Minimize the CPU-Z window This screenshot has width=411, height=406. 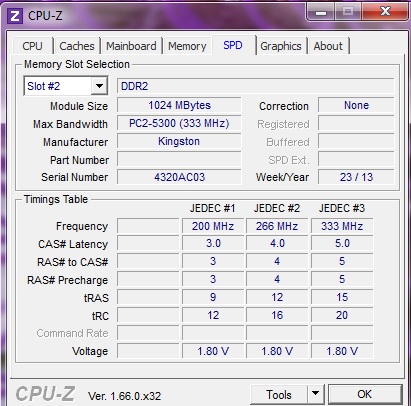click(321, 12)
